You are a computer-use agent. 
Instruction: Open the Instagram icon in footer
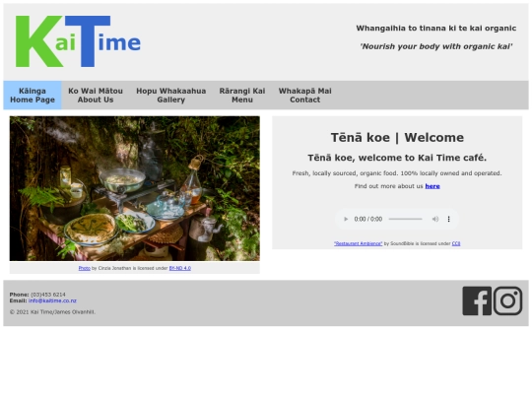pos(507,300)
